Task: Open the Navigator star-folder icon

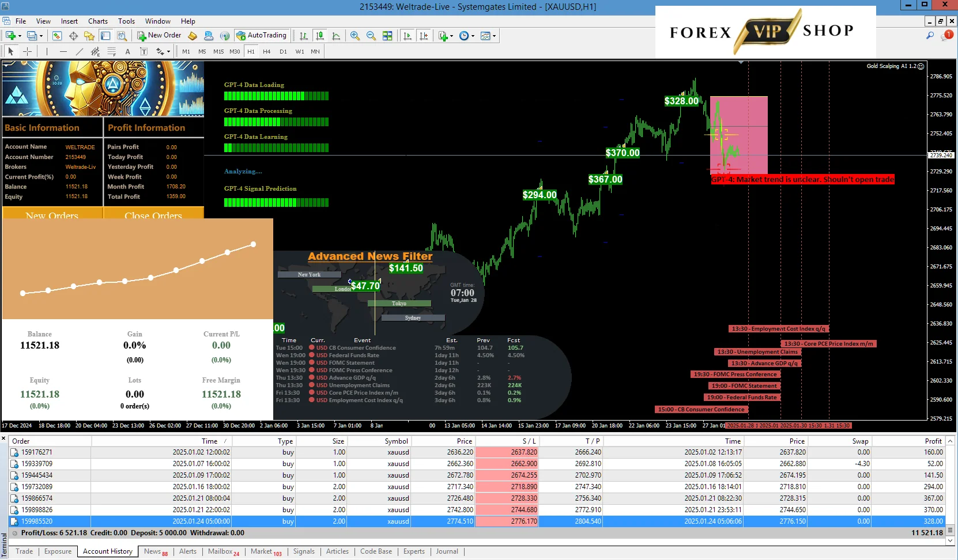Action: tap(89, 36)
